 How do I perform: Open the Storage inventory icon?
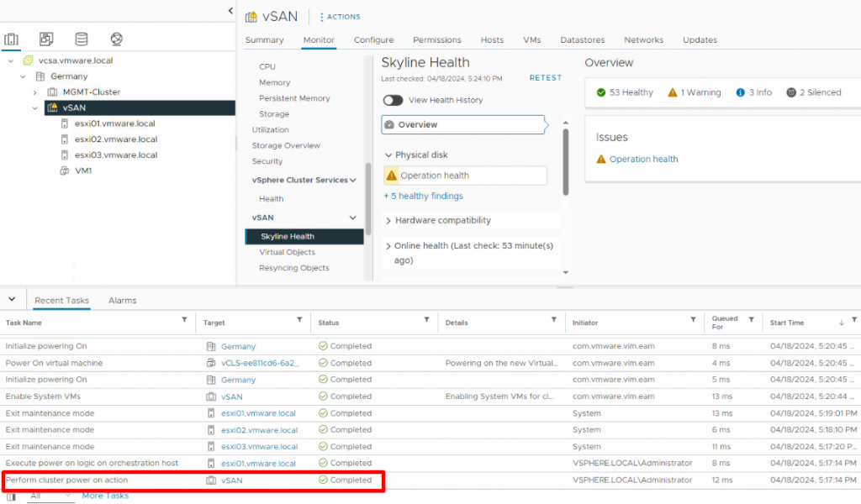click(x=82, y=39)
